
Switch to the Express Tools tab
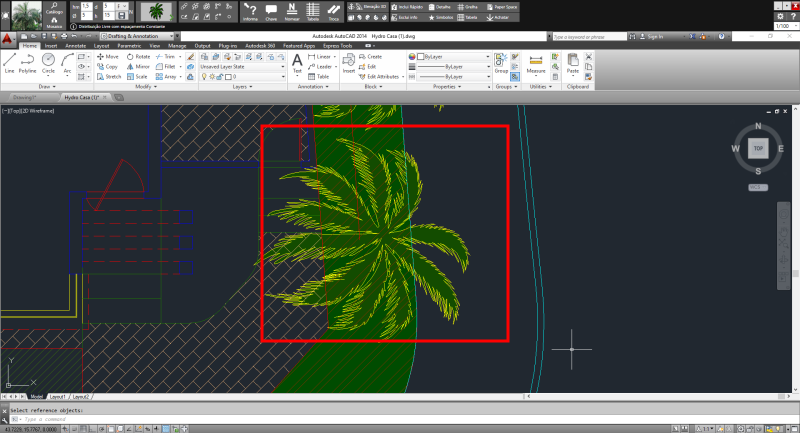click(338, 46)
